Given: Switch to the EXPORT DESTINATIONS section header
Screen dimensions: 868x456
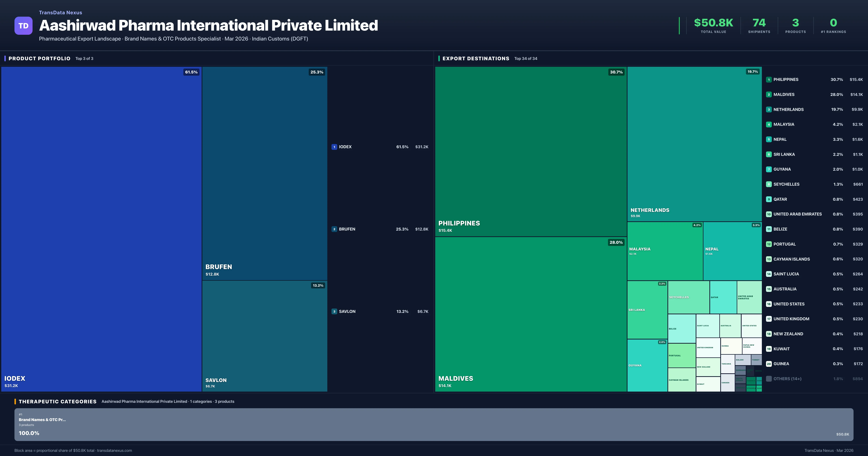Looking at the screenshot, I should [x=476, y=58].
